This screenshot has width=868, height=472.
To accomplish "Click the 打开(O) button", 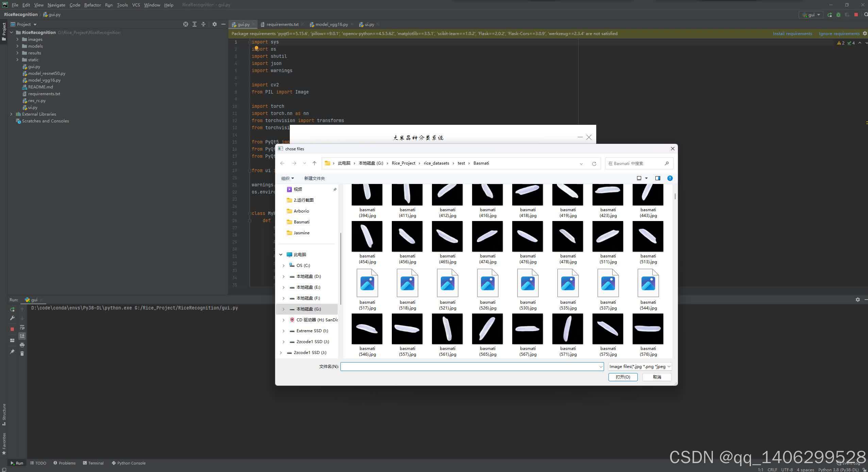I will point(623,377).
